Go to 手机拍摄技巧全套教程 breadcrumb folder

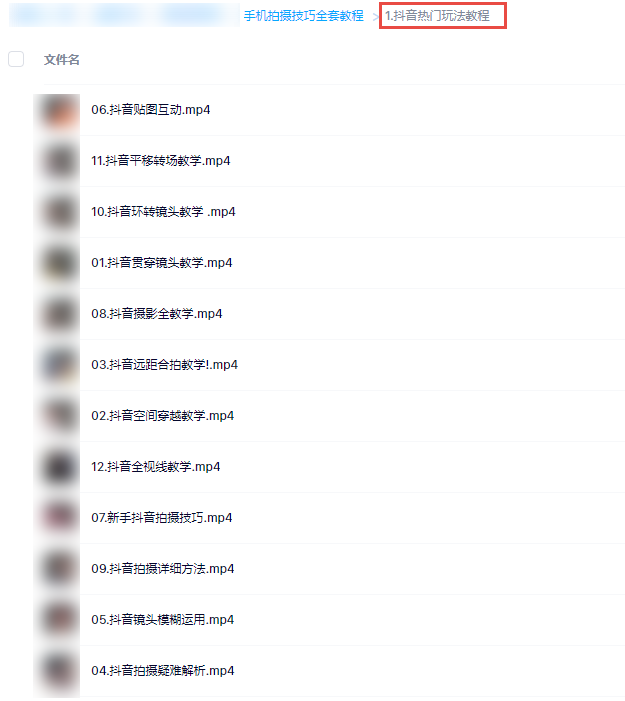pos(304,16)
